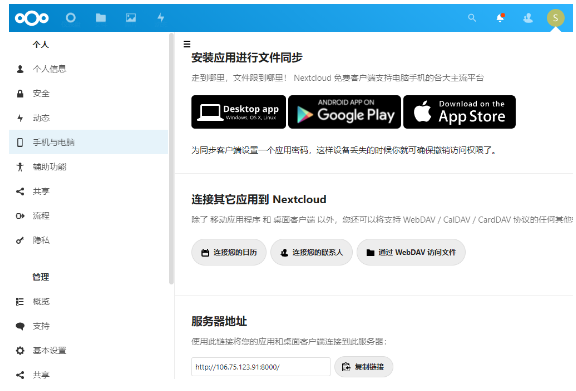Click the Desktop app download badge

pyautogui.click(x=238, y=112)
